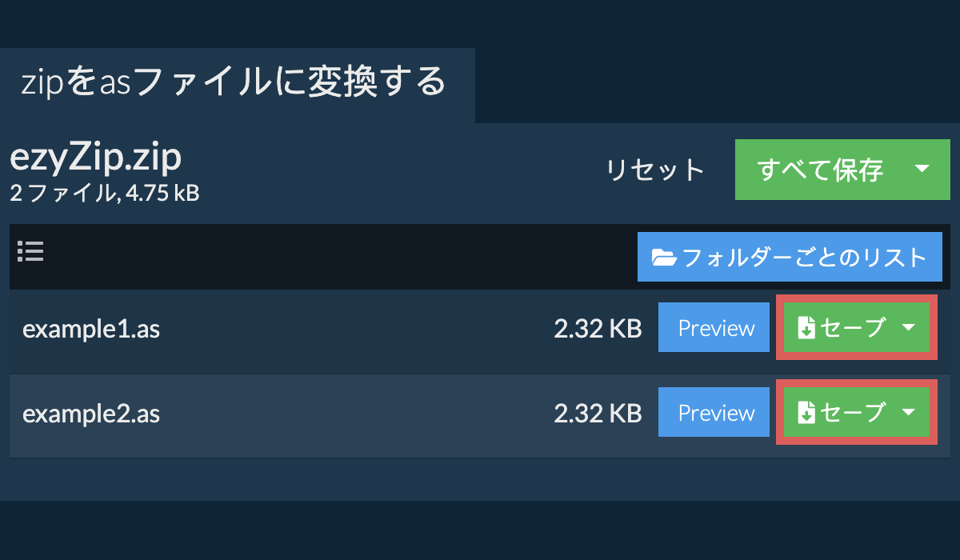
Task: Click the セーブ label for example1.as
Action: coord(853,328)
